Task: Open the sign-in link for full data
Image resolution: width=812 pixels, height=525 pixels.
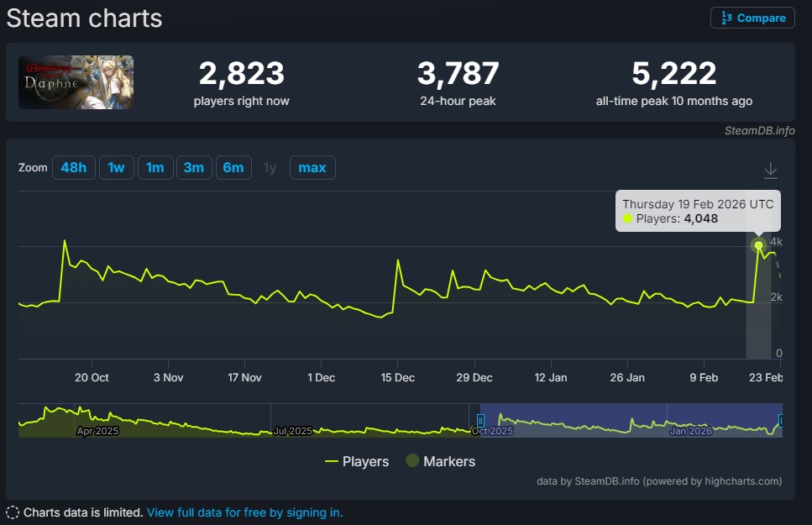Action: tap(244, 512)
